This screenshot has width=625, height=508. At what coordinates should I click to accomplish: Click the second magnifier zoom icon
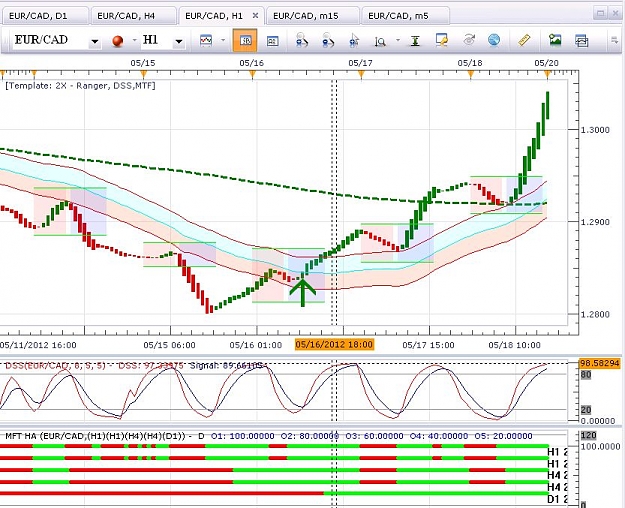coord(328,41)
